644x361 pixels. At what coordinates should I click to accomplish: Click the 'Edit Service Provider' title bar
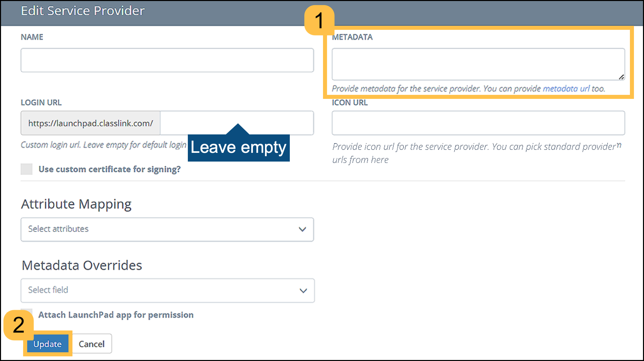pos(83,10)
